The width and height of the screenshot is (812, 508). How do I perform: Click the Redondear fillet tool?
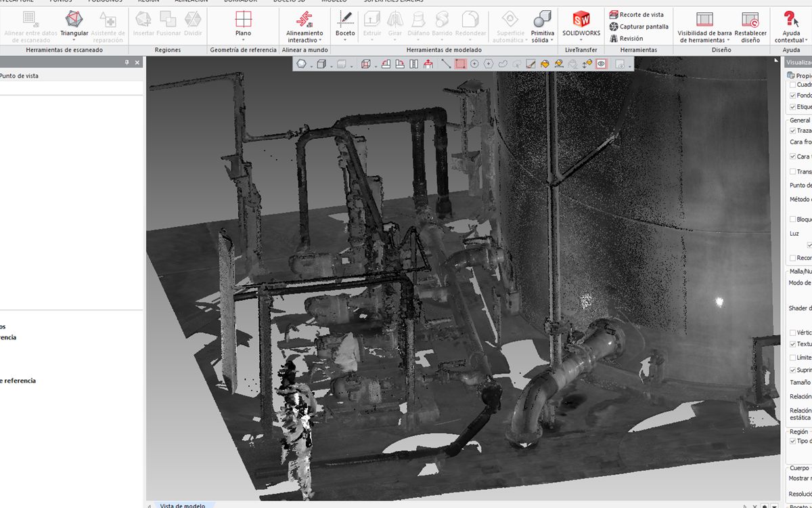(471, 23)
